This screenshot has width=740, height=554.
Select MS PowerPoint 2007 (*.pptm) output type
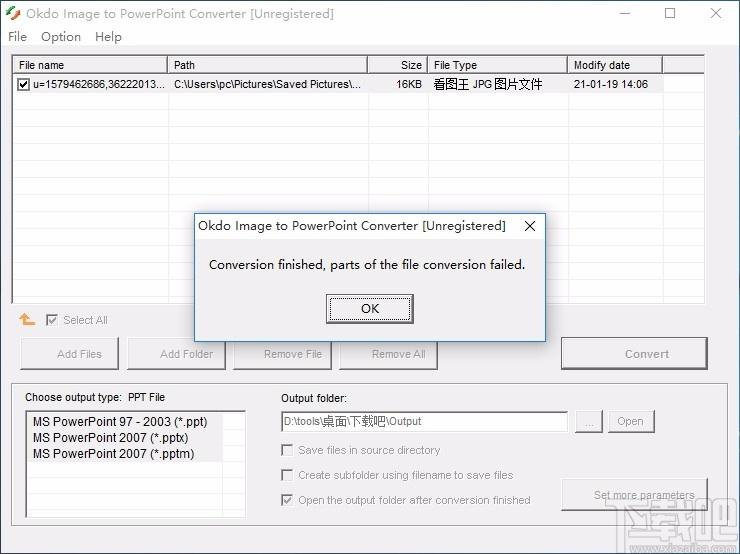(114, 453)
